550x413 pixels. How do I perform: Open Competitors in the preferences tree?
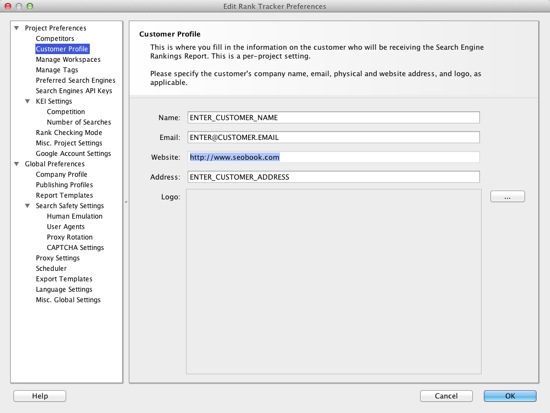click(55, 38)
